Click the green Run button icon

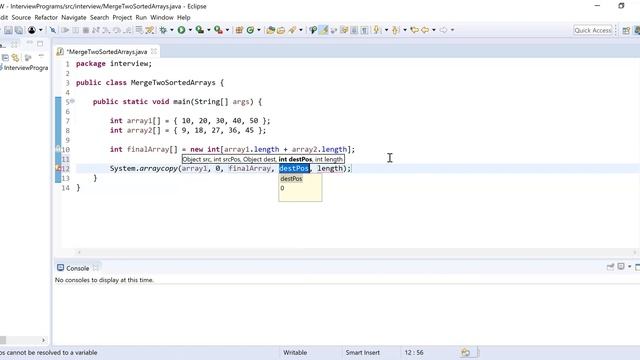181,30
